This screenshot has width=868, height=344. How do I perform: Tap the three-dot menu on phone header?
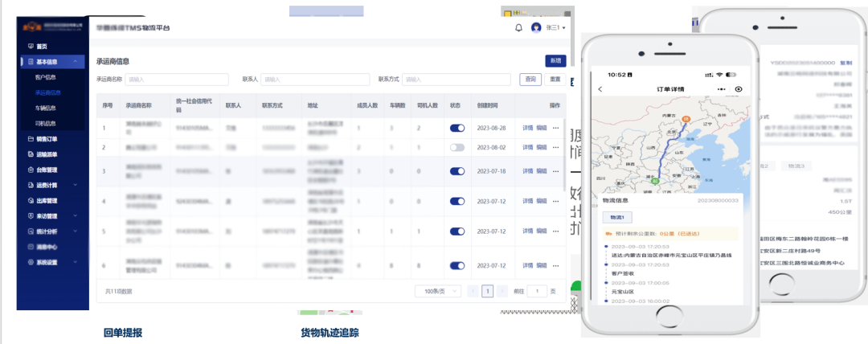720,88
